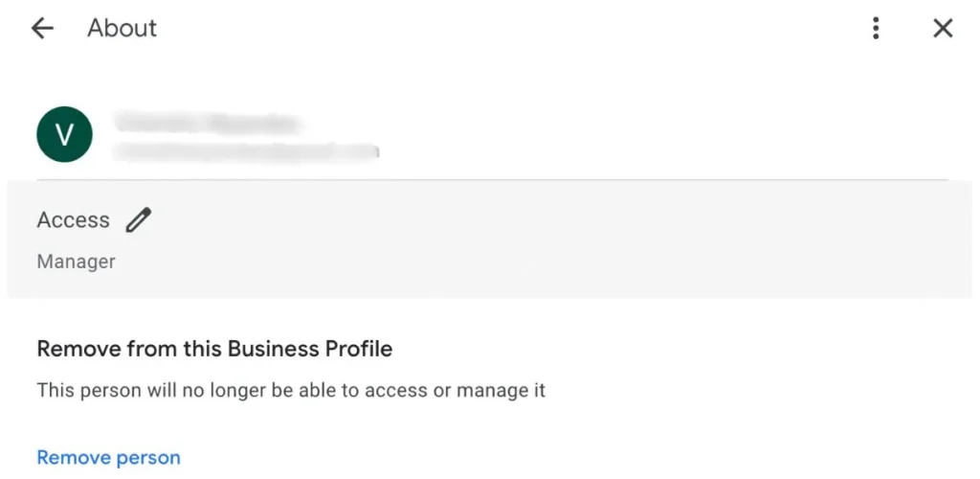Select the green V profile avatar
The width and height of the screenshot is (980, 479).
click(65, 134)
